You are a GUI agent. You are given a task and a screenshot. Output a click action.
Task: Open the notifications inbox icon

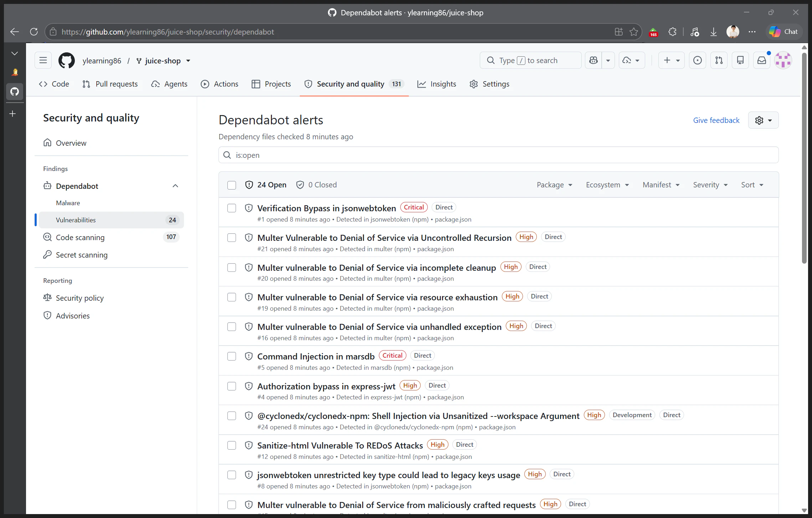tap(762, 61)
